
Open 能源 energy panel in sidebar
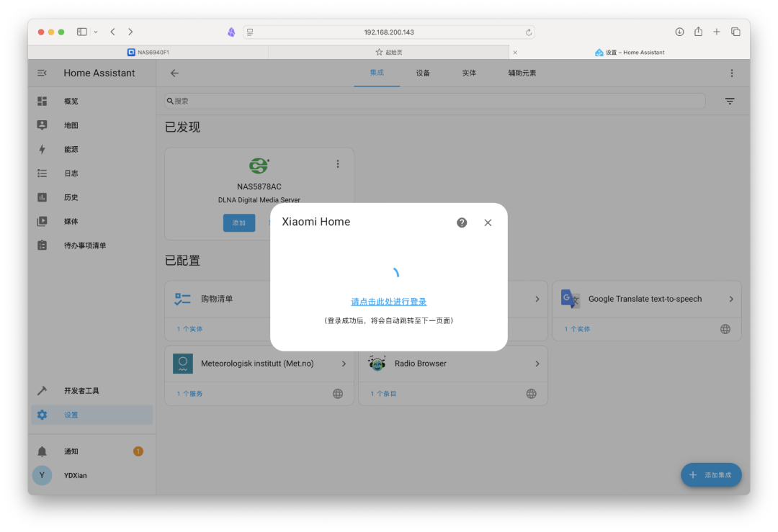click(71, 149)
